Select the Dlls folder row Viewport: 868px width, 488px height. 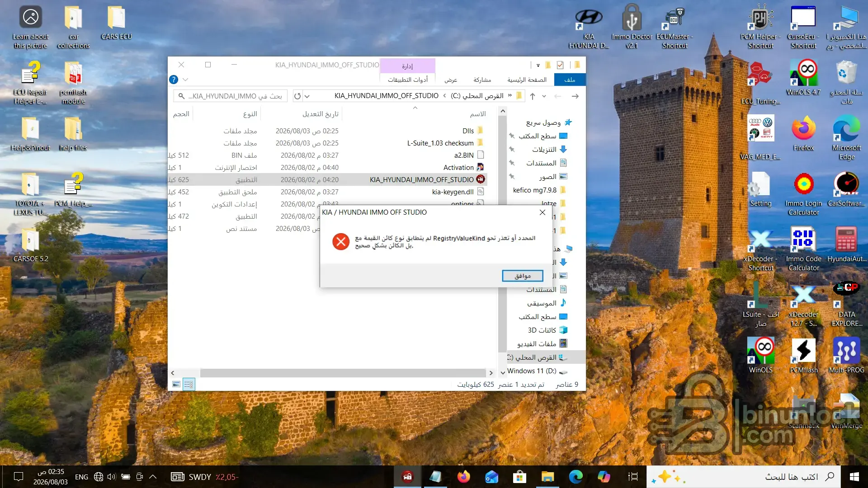(x=327, y=131)
